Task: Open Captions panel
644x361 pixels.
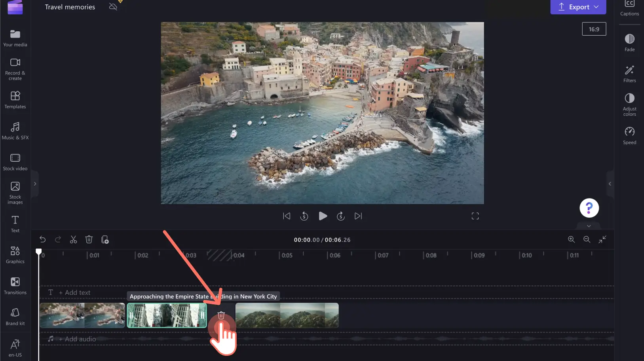Action: pos(629,8)
